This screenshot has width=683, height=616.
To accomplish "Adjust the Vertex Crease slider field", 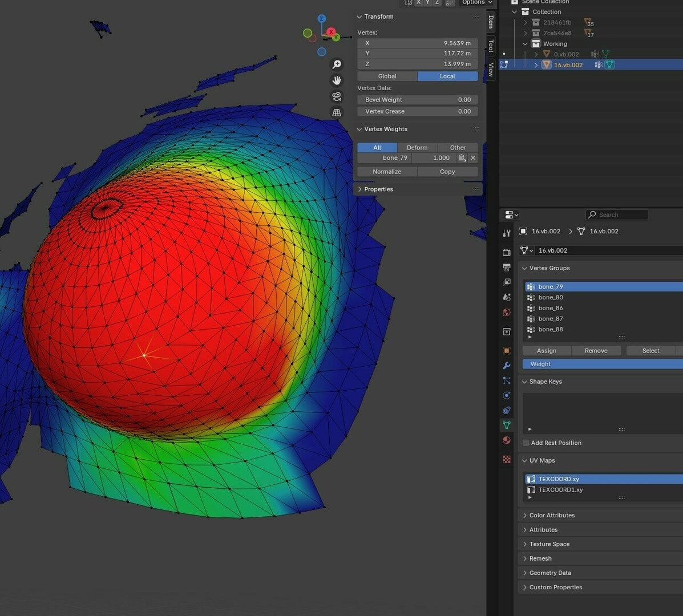I will click(x=418, y=111).
